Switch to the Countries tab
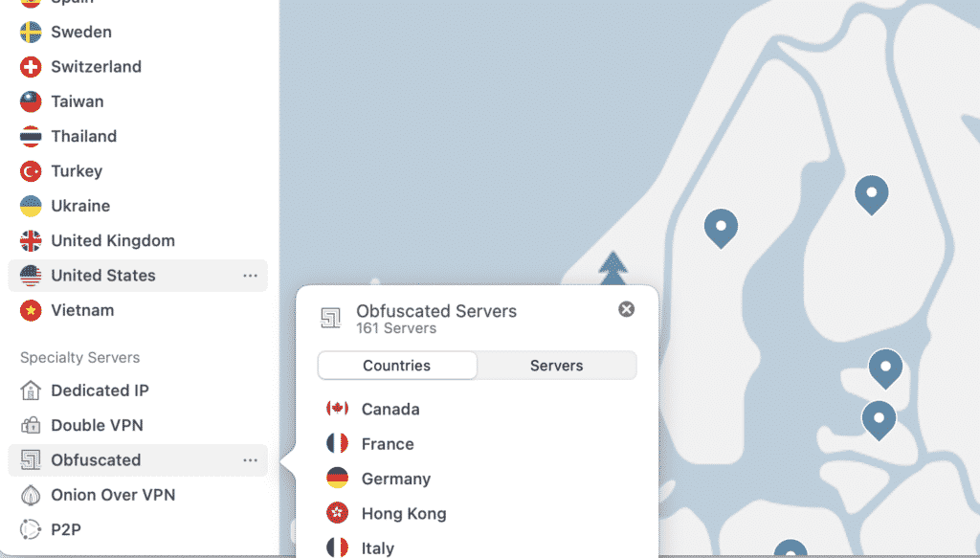Image resolution: width=980 pixels, height=558 pixels. (396, 366)
